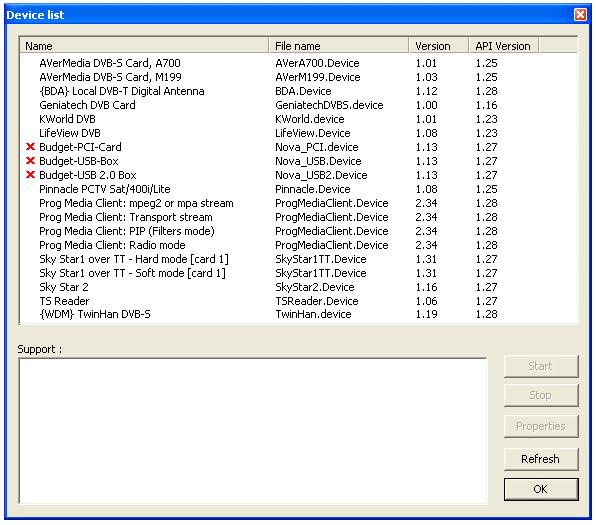Click the red X beside Budget-PCI-Card
This screenshot has height=525, width=596.
click(30, 147)
